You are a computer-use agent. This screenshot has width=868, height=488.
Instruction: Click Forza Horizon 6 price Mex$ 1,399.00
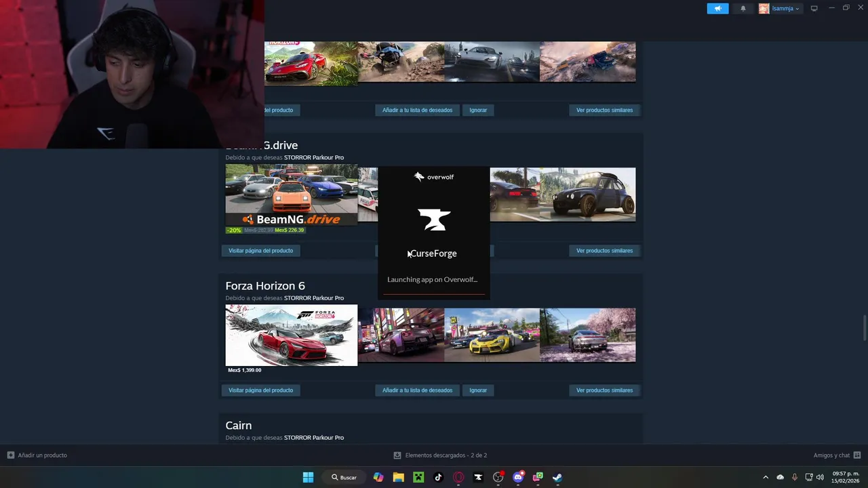pyautogui.click(x=245, y=370)
